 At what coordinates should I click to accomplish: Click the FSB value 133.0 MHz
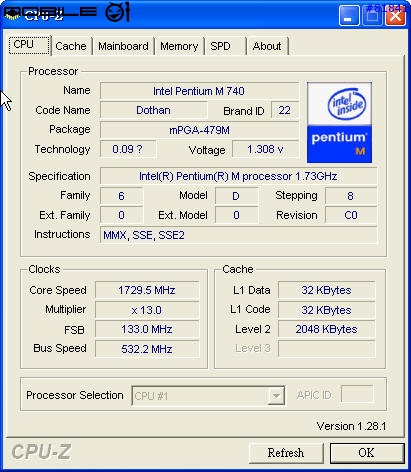pyautogui.click(x=147, y=329)
